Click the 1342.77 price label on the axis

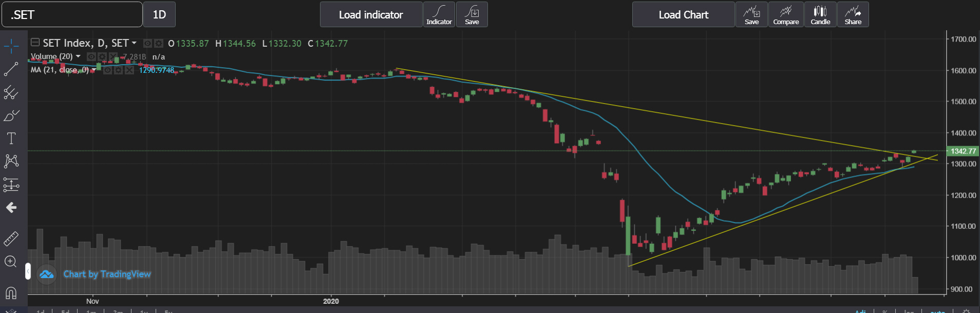[963, 151]
